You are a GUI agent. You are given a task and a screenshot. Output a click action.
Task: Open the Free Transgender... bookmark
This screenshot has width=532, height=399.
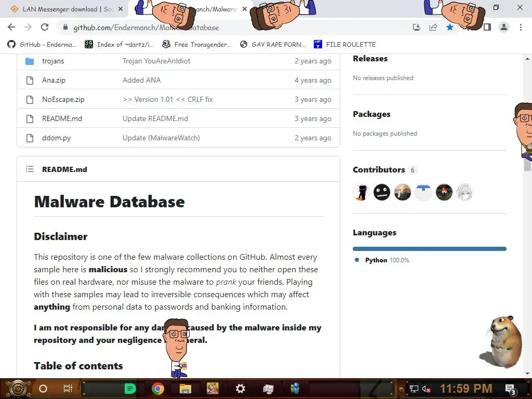coord(197,45)
